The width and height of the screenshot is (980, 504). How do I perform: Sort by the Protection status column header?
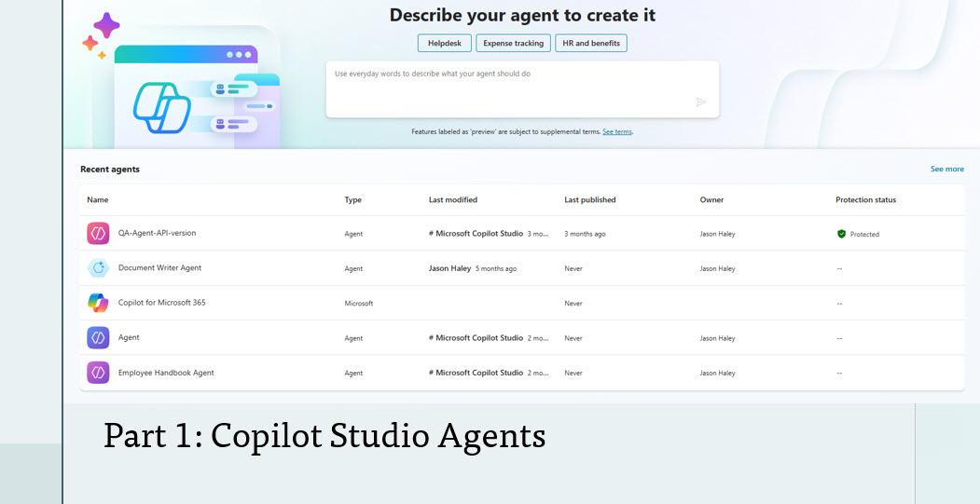[865, 200]
